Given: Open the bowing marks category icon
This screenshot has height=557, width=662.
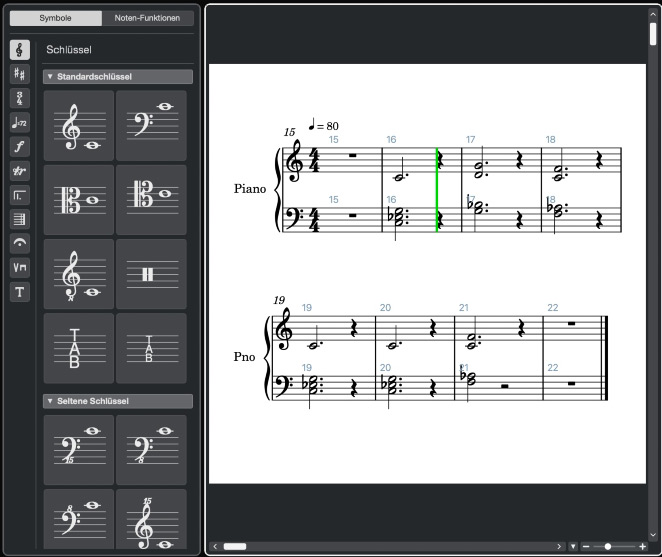Looking at the screenshot, I should coord(19,267).
